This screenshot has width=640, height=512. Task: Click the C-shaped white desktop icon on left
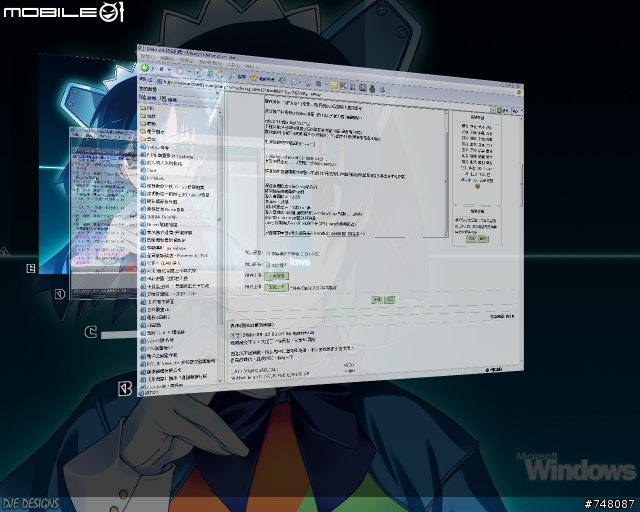91,332
